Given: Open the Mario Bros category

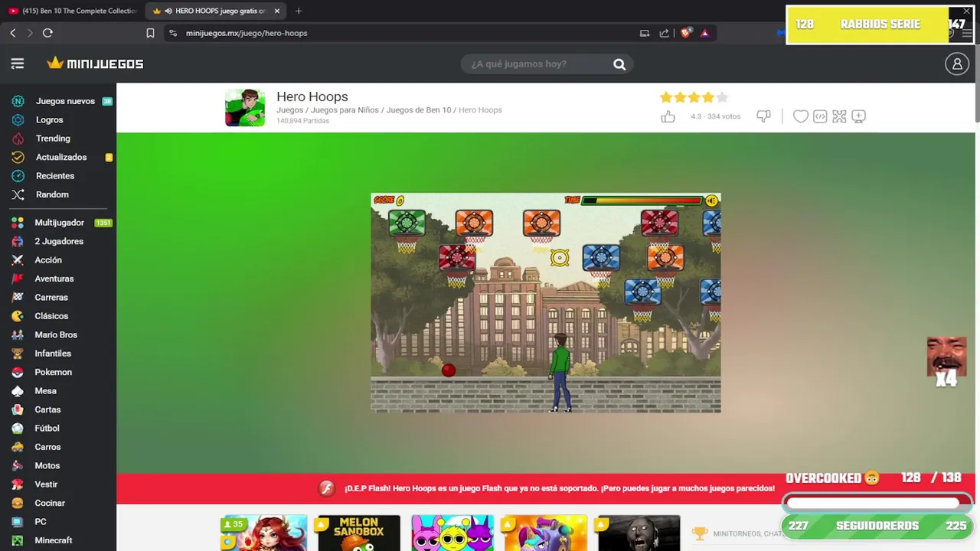Looking at the screenshot, I should (x=56, y=334).
